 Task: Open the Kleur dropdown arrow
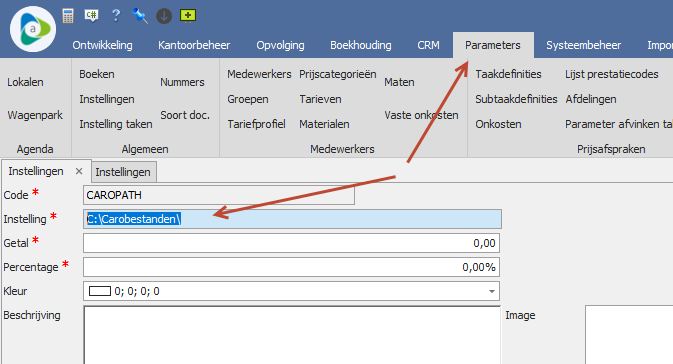point(492,291)
